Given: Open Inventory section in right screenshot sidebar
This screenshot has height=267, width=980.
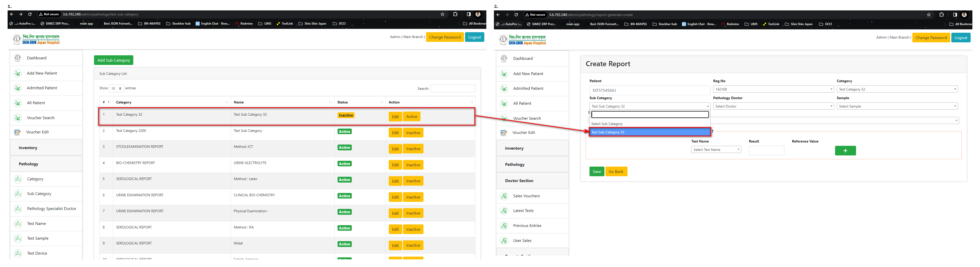Looking at the screenshot, I should [x=532, y=148].
